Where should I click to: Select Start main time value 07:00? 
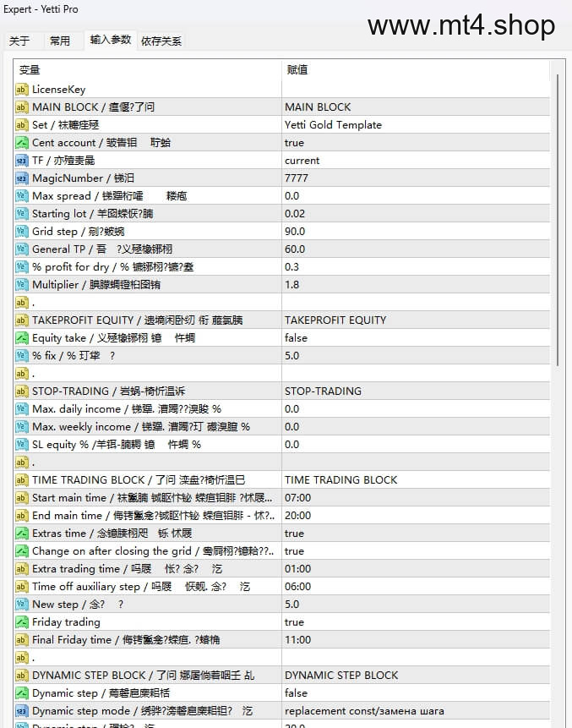click(x=415, y=498)
